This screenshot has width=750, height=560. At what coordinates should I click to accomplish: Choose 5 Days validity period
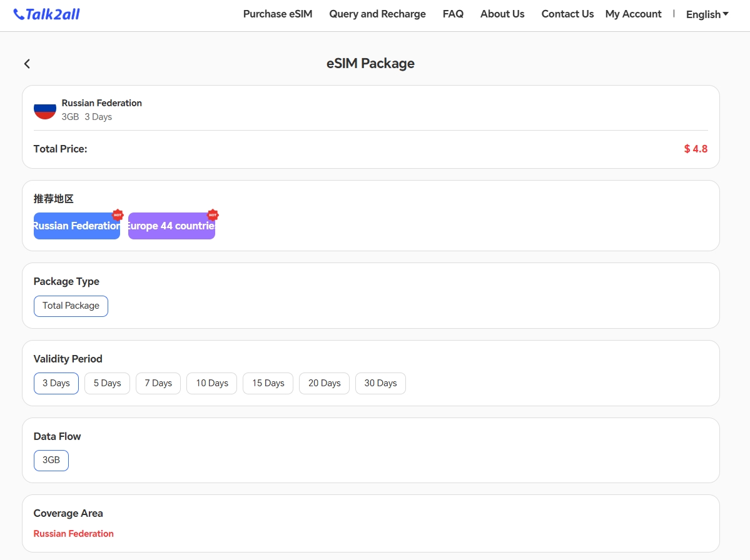pos(107,383)
